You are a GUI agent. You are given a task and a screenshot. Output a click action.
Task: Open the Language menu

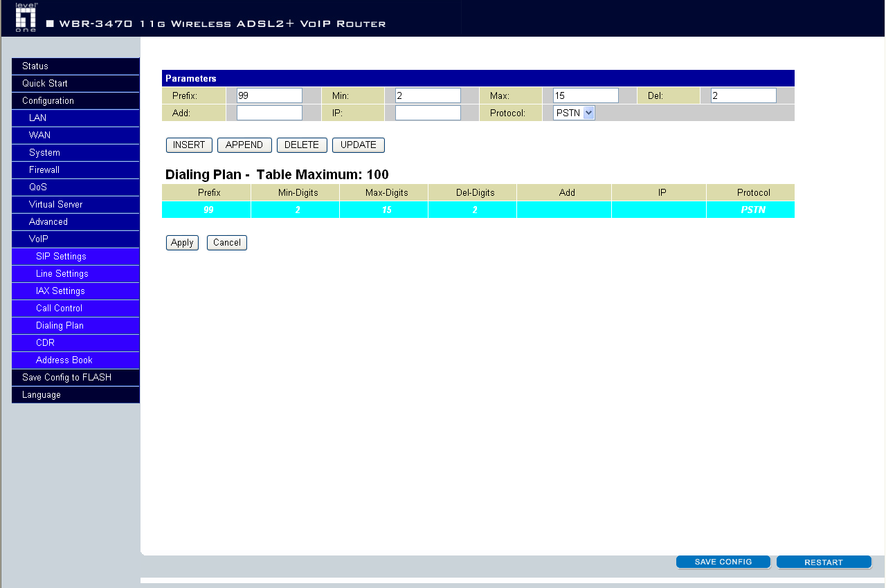pos(75,395)
